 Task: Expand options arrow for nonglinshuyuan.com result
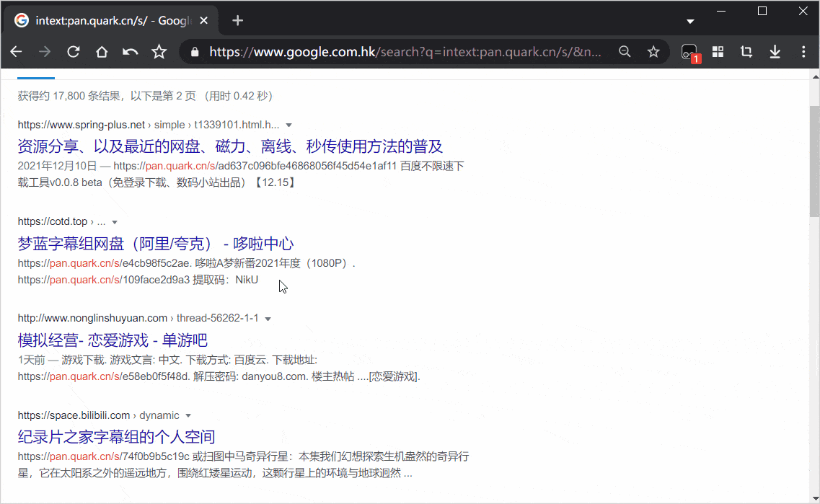[x=268, y=319]
